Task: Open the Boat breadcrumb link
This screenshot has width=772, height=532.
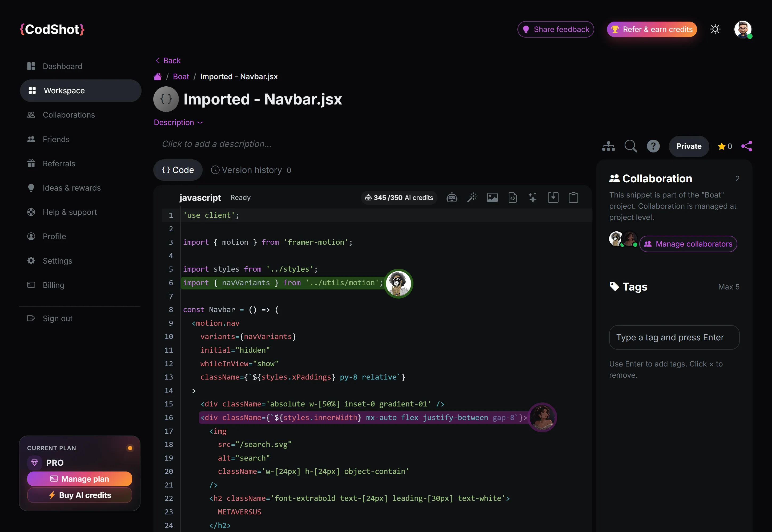Action: pos(181,77)
